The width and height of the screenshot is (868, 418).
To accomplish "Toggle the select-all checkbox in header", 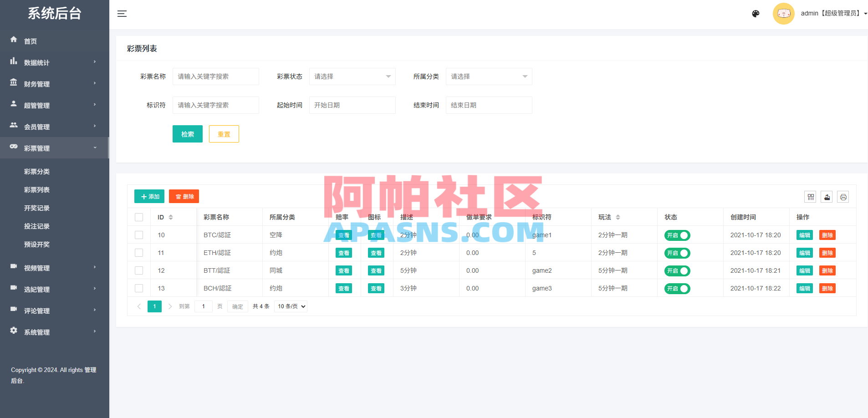I will 139,217.
